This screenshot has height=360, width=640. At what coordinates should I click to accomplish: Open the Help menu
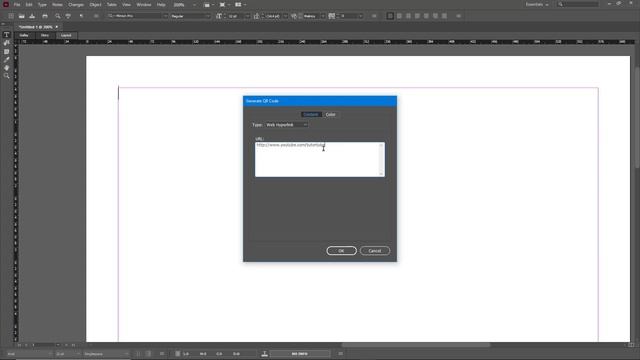[161, 4]
